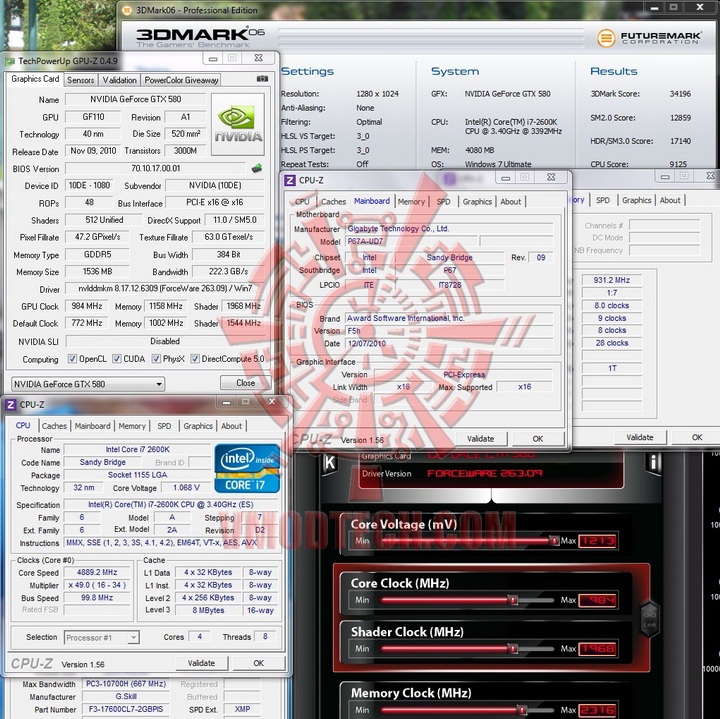Image resolution: width=720 pixels, height=719 pixels.
Task: Click OK in the processor CPU-Z window
Action: point(259,663)
